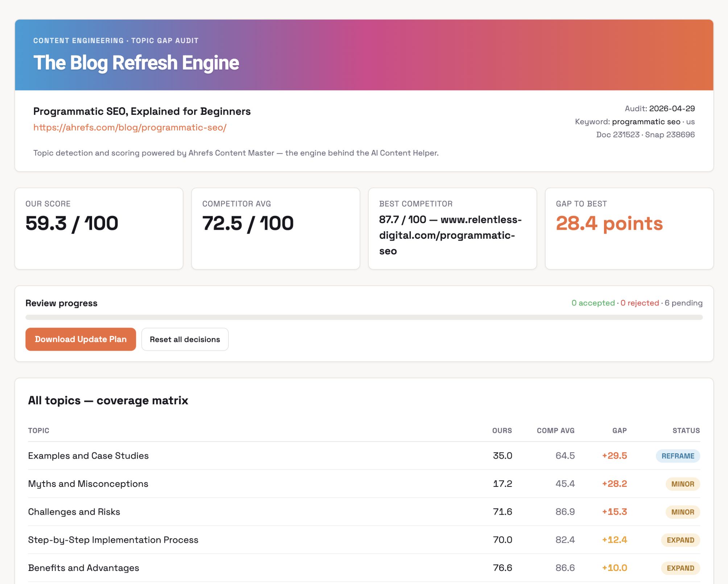728x584 pixels.
Task: Click Reset all decisions button
Action: click(185, 339)
